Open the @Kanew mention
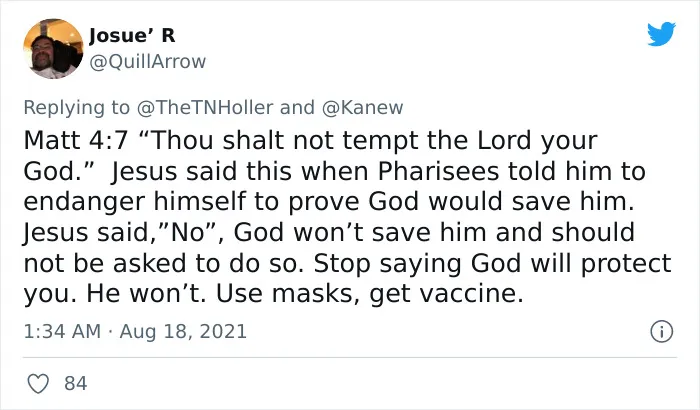Viewport: 700px width, 410px height. [362, 108]
